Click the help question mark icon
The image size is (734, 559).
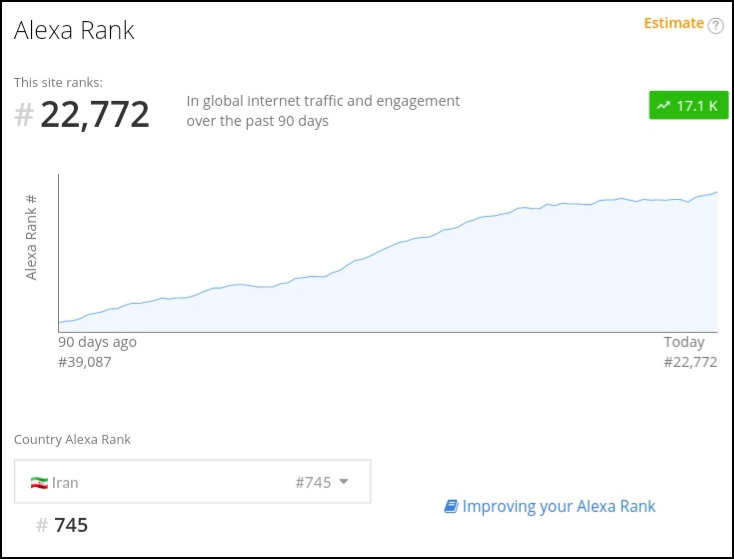(715, 26)
